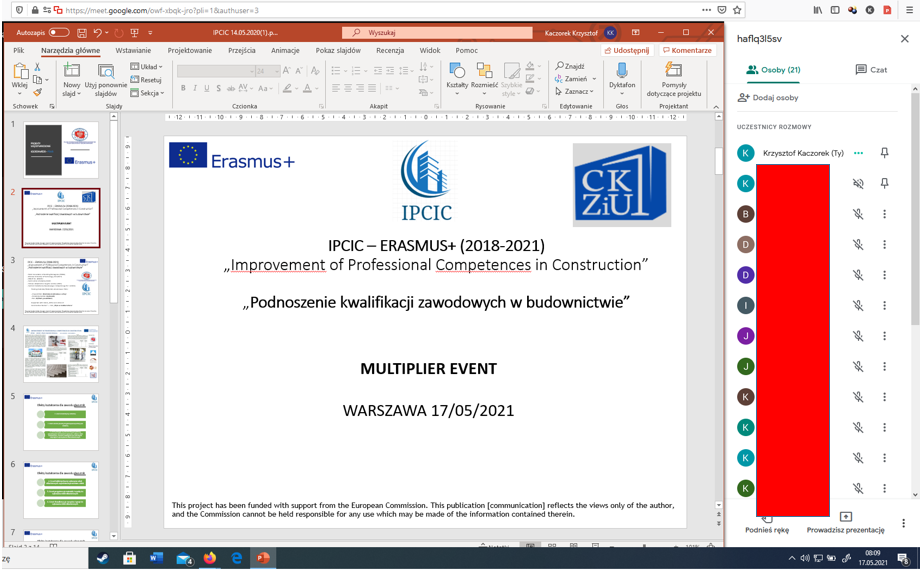Open Microsoft Word from the taskbar
922x570 pixels.
[156, 558]
